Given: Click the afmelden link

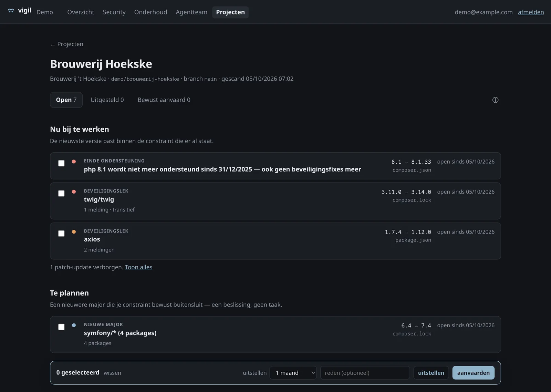Looking at the screenshot, I should pyautogui.click(x=531, y=12).
